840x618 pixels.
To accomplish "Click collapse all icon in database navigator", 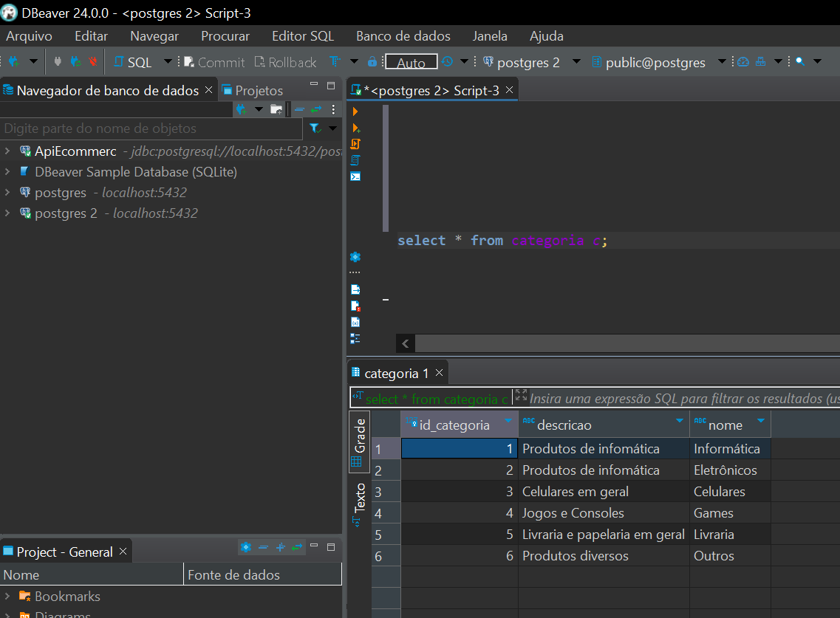I will click(x=299, y=109).
